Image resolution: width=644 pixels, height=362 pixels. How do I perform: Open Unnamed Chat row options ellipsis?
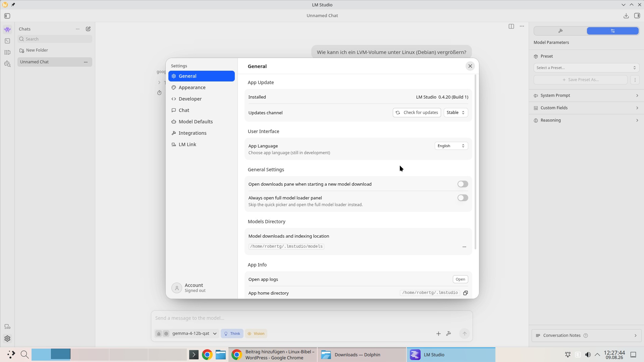pos(86,62)
